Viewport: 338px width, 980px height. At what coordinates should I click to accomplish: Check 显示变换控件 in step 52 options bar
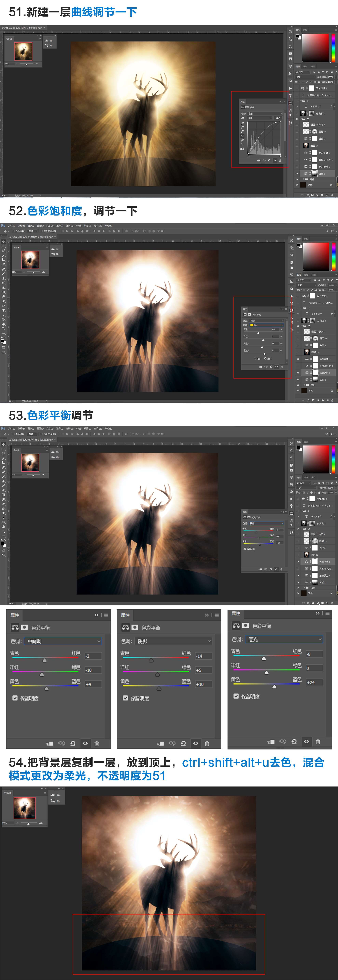pos(41,231)
